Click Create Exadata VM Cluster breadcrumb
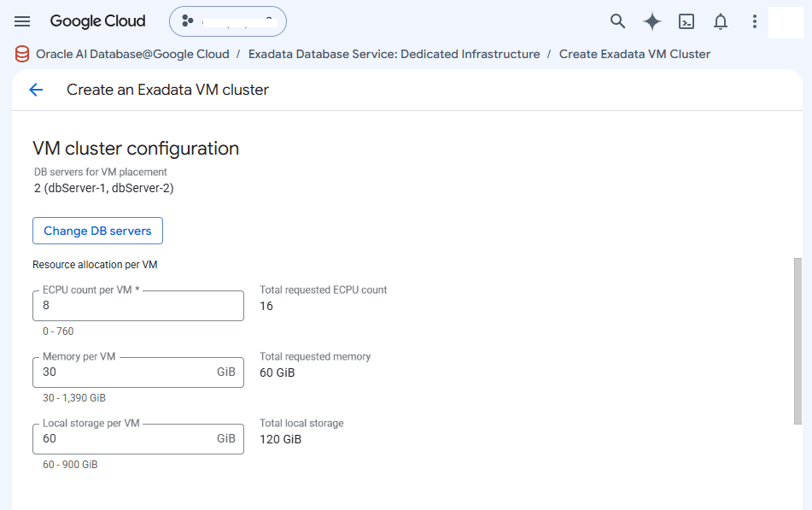The height and width of the screenshot is (510, 812). pos(634,54)
